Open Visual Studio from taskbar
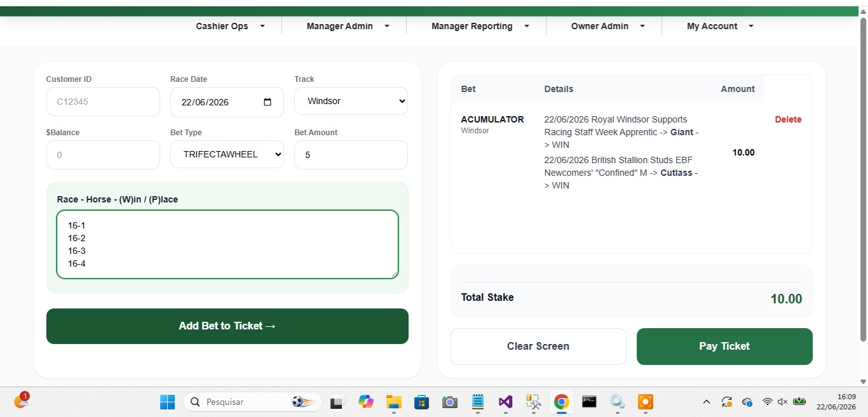 click(x=505, y=402)
